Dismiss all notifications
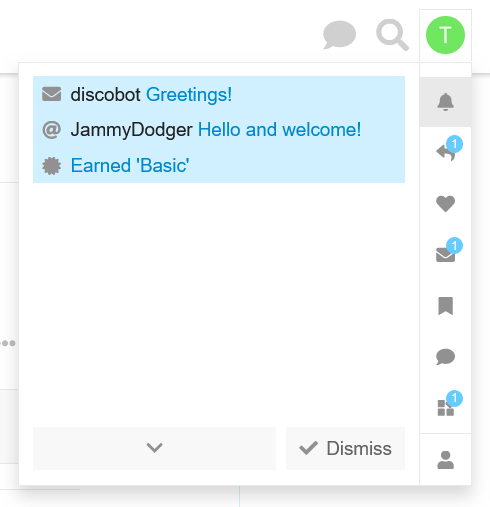The height and width of the screenshot is (507, 490). click(345, 448)
